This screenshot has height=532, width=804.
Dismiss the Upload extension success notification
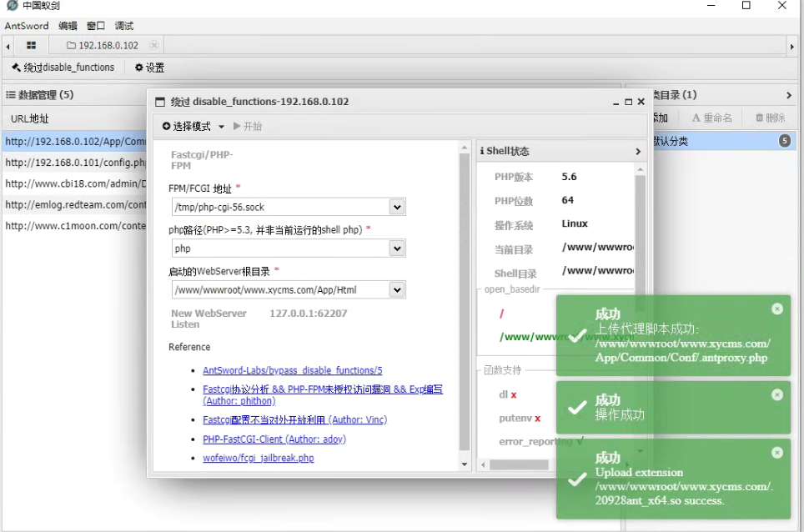click(777, 453)
